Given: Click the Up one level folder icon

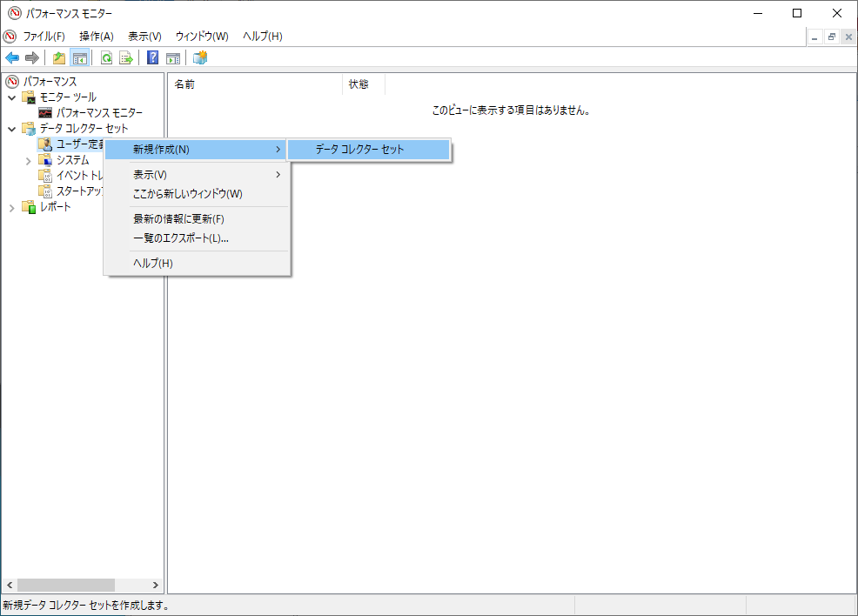Looking at the screenshot, I should pos(59,57).
